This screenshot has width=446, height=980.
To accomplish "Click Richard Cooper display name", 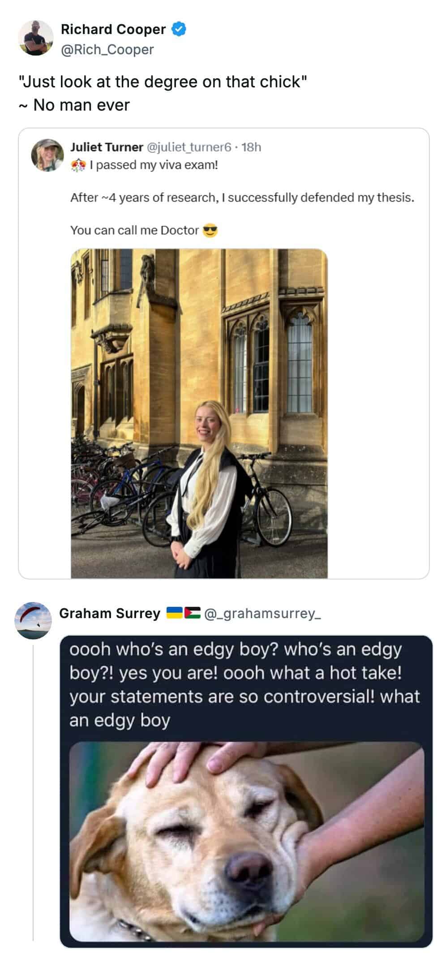I will tap(113, 29).
